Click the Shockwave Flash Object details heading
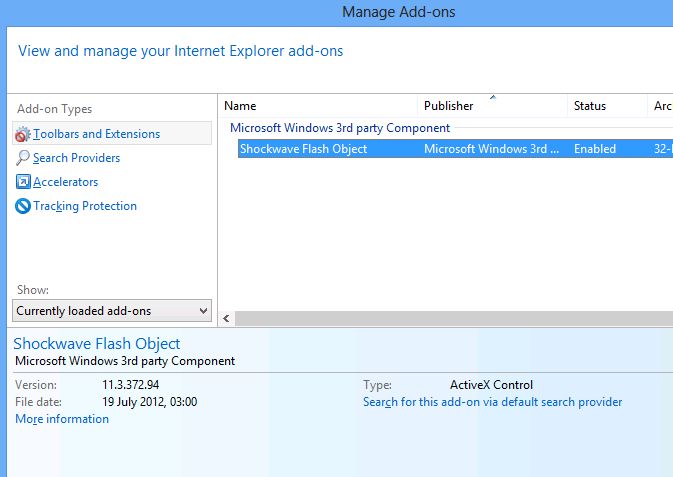The width and height of the screenshot is (673, 477). (x=97, y=343)
